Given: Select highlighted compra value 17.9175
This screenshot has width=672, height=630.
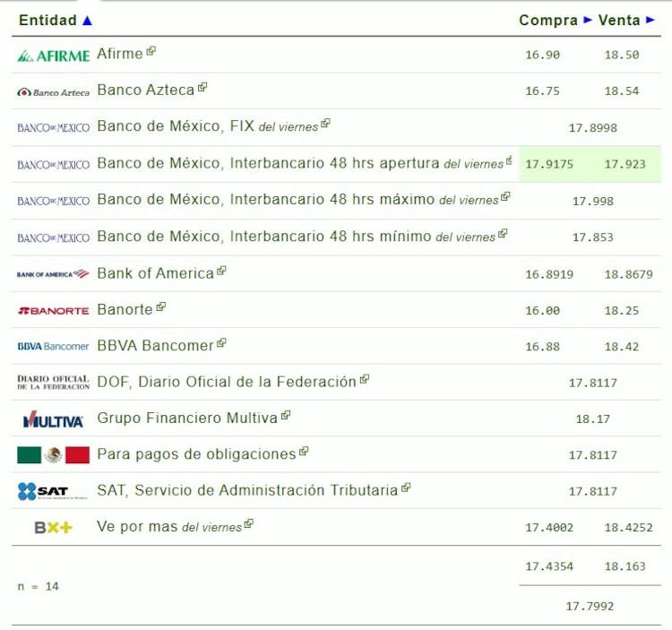Looking at the screenshot, I should click(549, 165).
